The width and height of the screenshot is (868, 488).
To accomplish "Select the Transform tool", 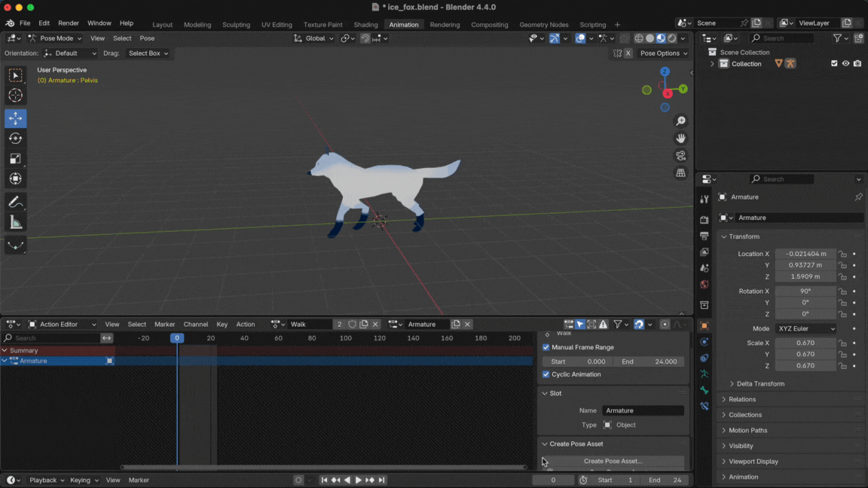I will click(x=16, y=178).
